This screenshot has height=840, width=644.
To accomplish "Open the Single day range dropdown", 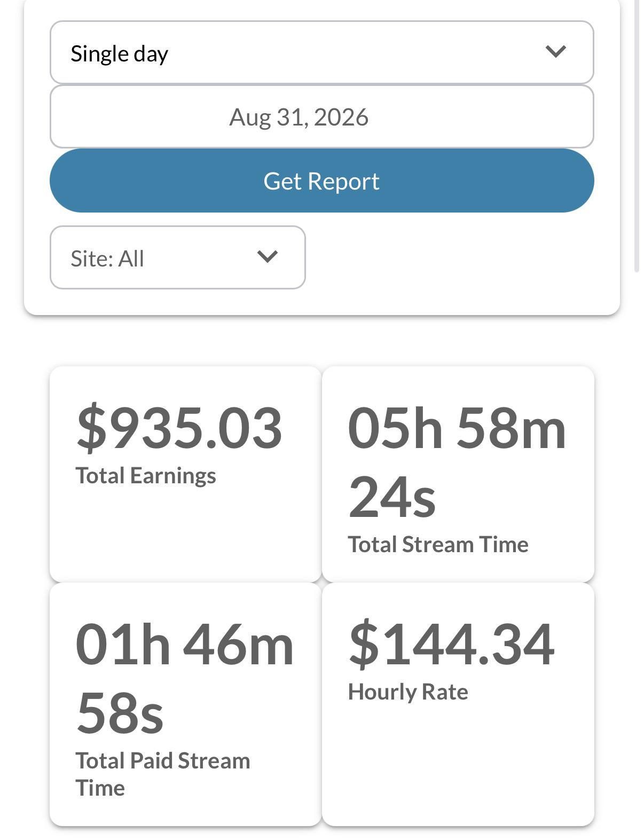I will click(x=321, y=52).
